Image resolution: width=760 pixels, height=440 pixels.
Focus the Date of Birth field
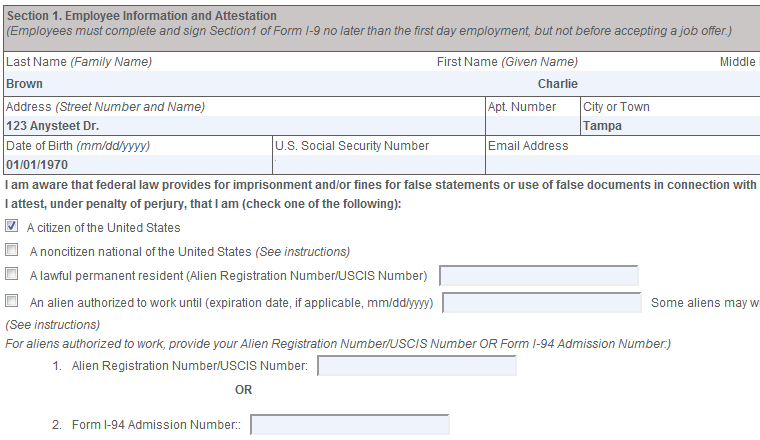136,164
